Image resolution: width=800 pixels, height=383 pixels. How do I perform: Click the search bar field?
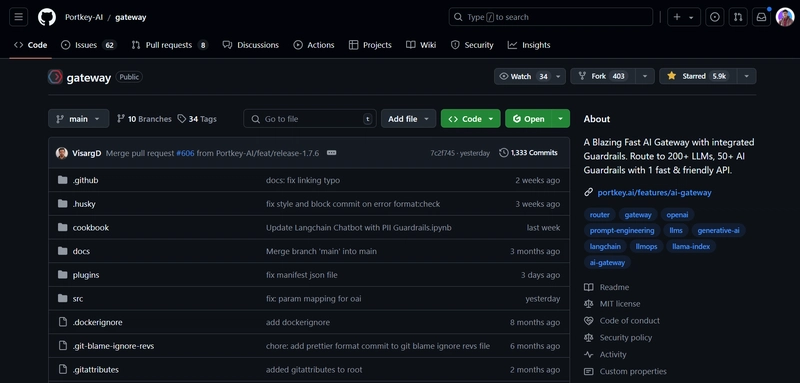[551, 17]
